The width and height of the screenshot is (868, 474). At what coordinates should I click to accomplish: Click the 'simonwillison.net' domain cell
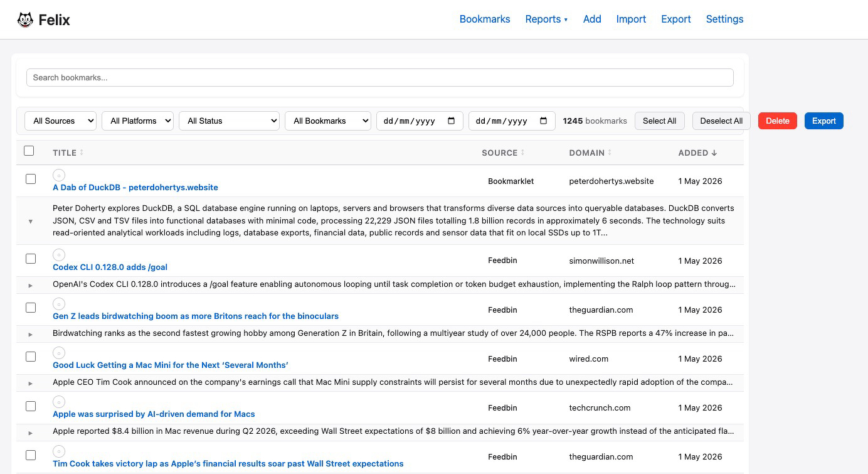coord(601,261)
